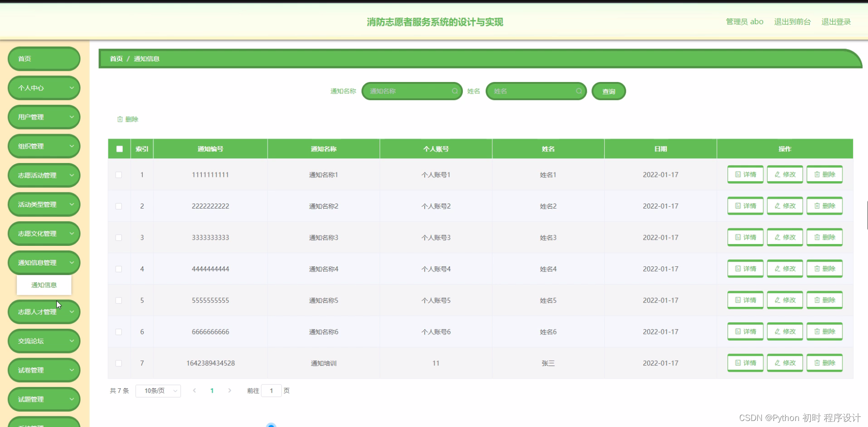Click 退出登录 in the top right
The height and width of the screenshot is (427, 868).
point(836,21)
